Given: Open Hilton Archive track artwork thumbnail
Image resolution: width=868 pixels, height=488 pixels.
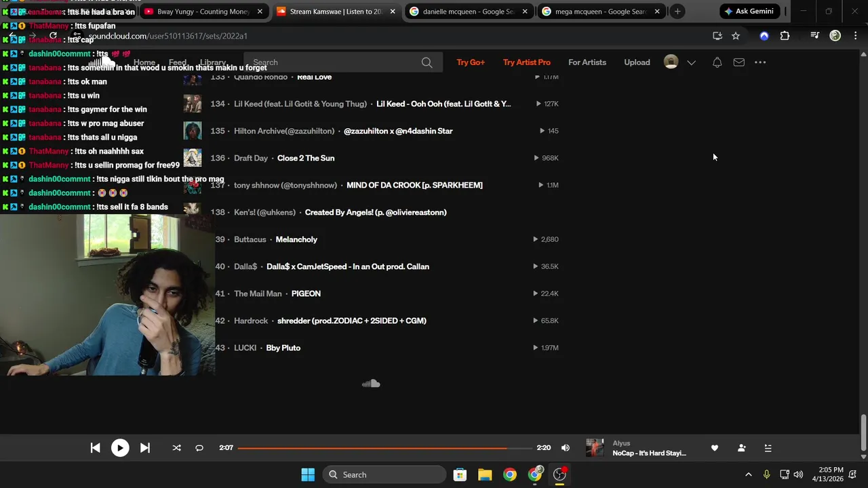Looking at the screenshot, I should 193,131.
